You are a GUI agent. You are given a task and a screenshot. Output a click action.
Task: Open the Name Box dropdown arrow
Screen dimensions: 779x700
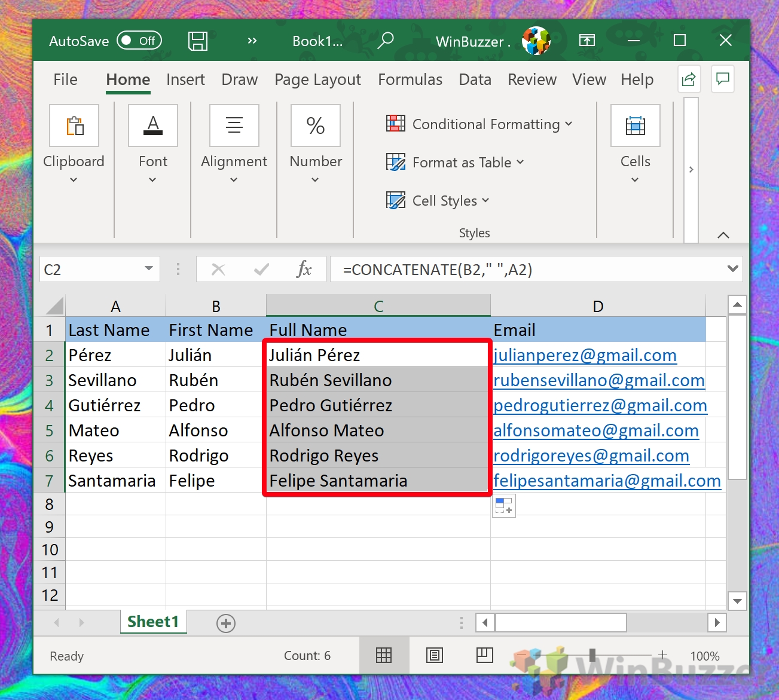[x=149, y=269]
